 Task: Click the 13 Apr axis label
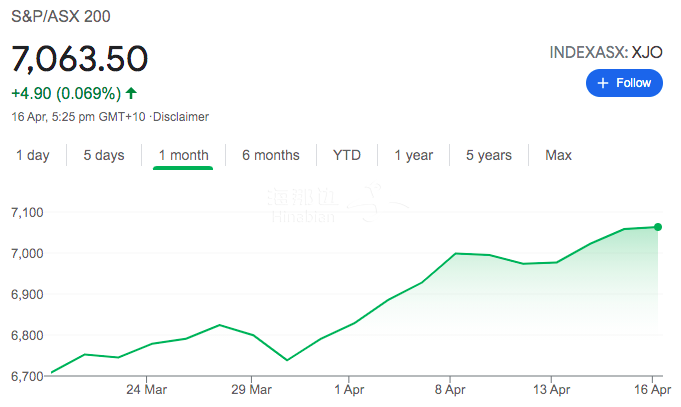(551, 389)
